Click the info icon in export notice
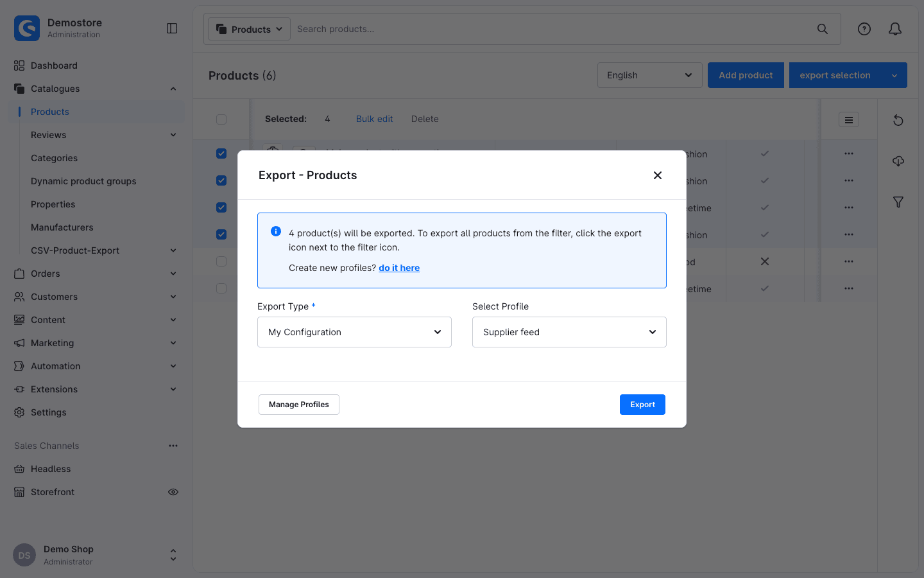 [x=276, y=231]
